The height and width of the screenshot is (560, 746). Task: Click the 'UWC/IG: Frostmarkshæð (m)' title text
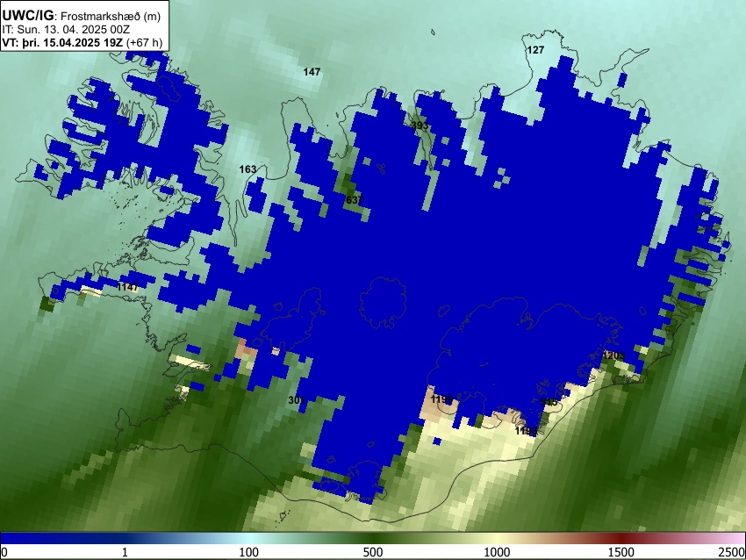pyautogui.click(x=82, y=16)
